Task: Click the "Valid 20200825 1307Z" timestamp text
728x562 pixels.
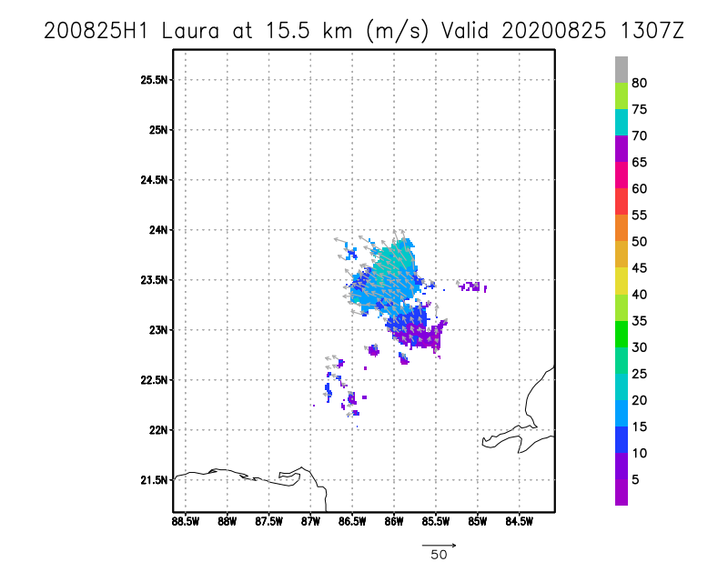Action: (x=562, y=31)
